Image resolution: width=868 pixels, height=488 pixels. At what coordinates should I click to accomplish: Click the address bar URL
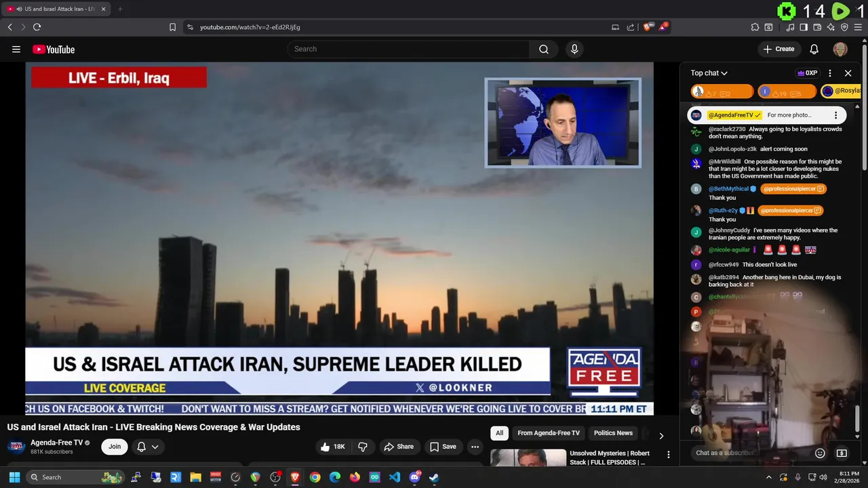250,27
